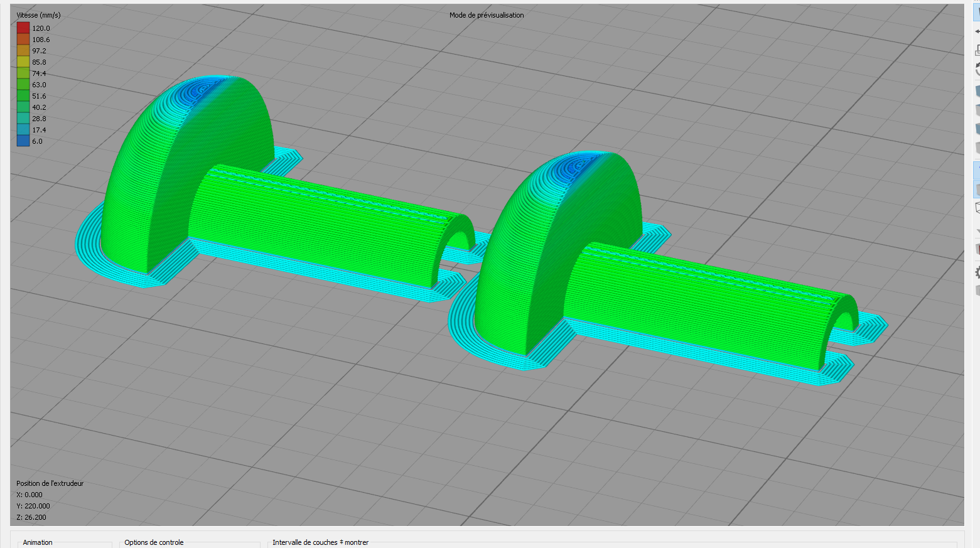
Task: Click the '120.0' legend value
Action: [x=41, y=28]
